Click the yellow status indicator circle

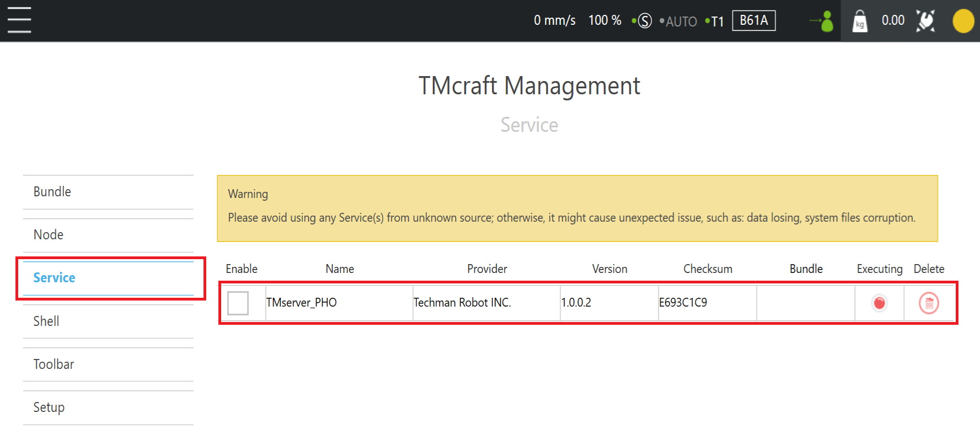coord(963,21)
